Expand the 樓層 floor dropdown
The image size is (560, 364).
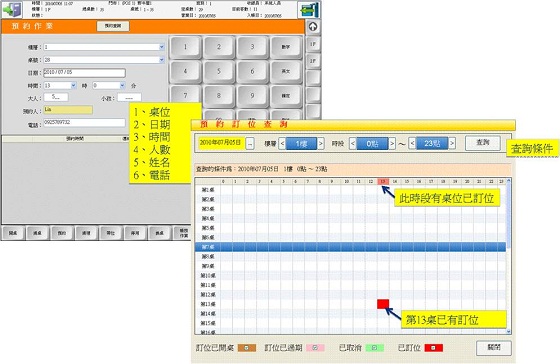tap(162, 47)
